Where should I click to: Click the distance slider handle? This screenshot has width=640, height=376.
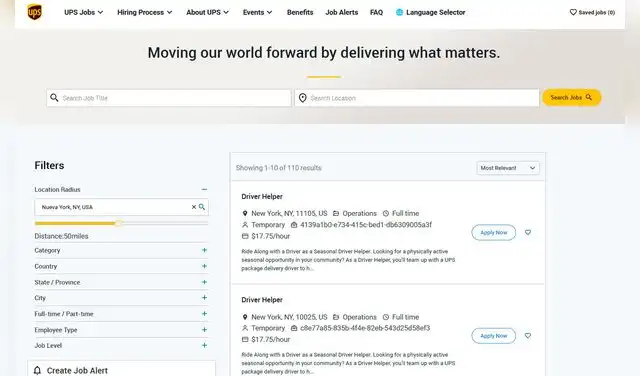point(118,223)
